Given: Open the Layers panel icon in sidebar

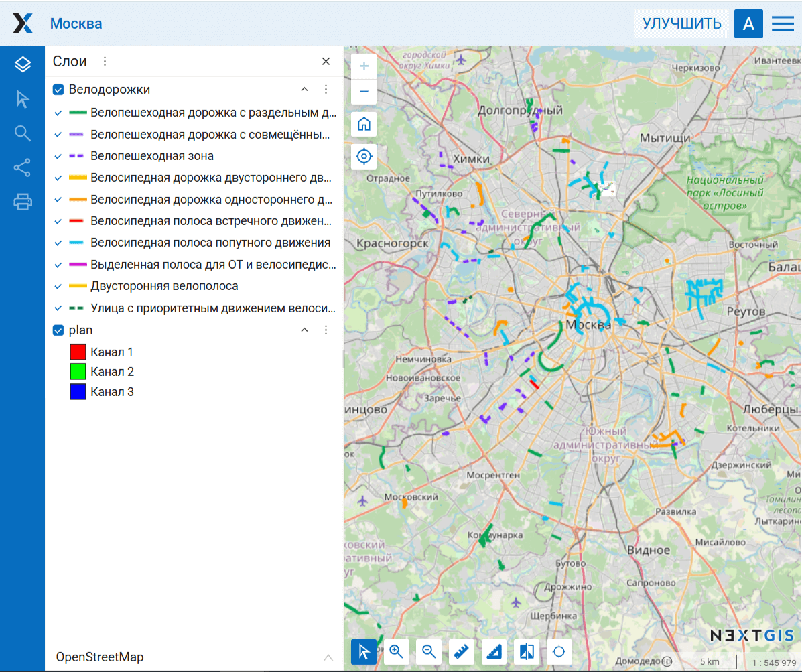Looking at the screenshot, I should coord(23,64).
